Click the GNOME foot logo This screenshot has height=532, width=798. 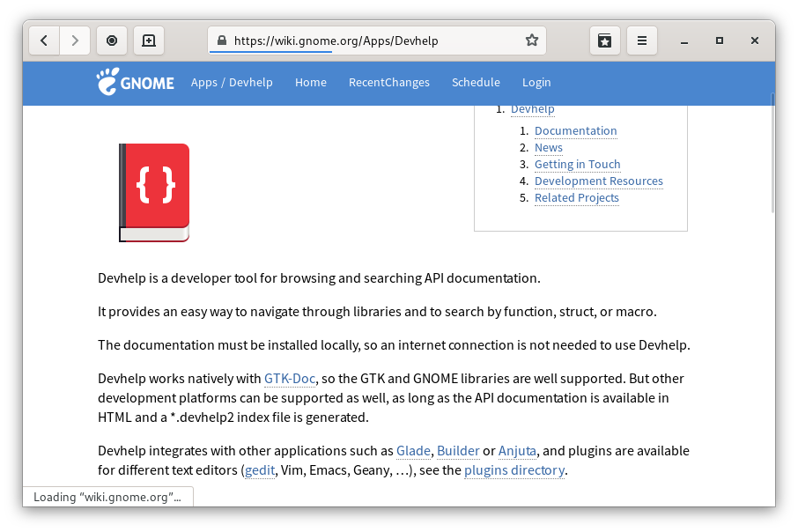point(135,82)
